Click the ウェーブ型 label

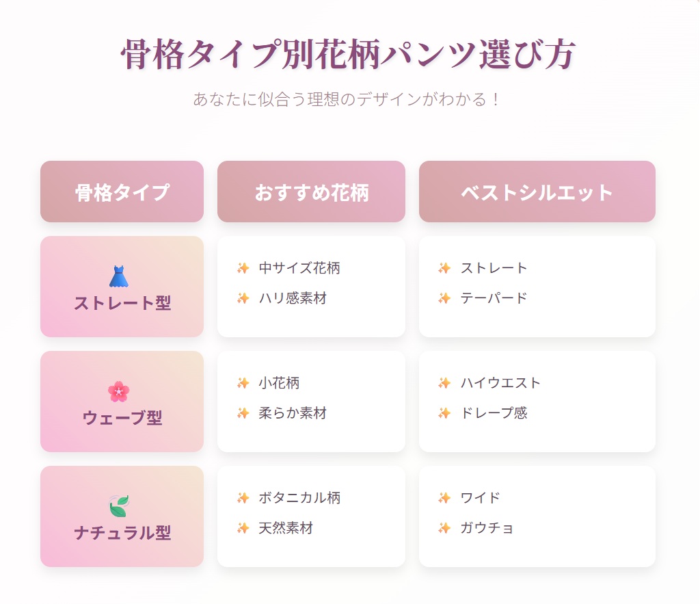pos(122,418)
